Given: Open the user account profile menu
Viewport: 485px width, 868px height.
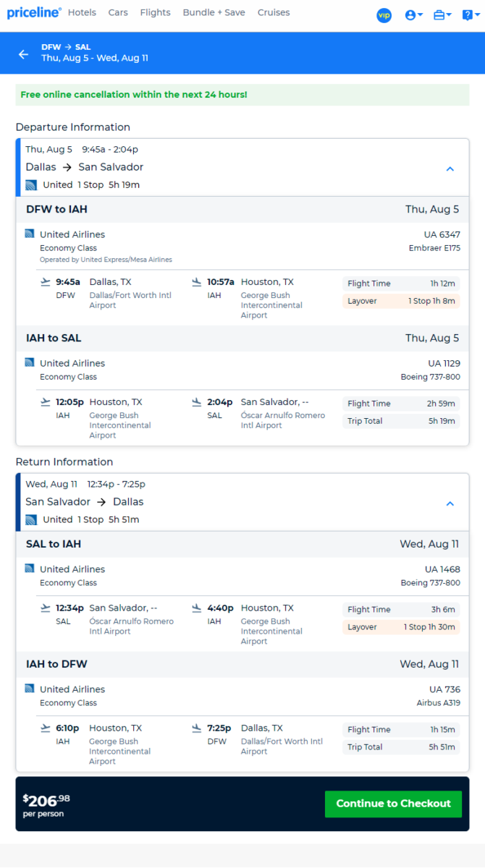Looking at the screenshot, I should pos(414,15).
